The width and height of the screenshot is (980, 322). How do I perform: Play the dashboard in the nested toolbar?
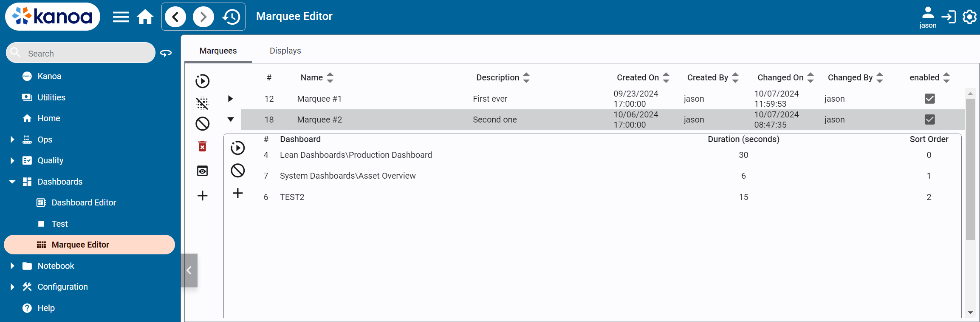click(238, 148)
